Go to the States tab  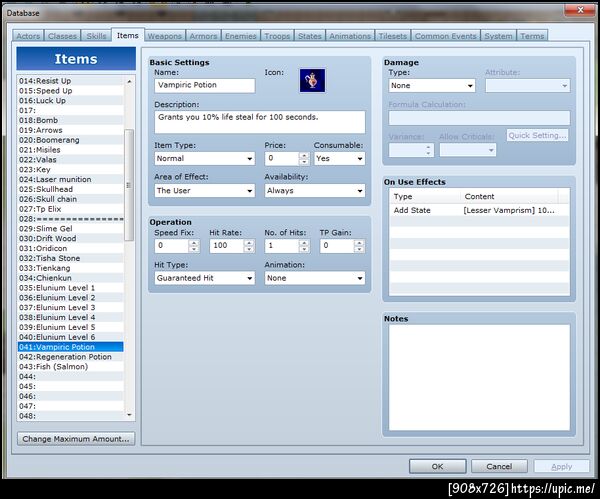[310, 36]
